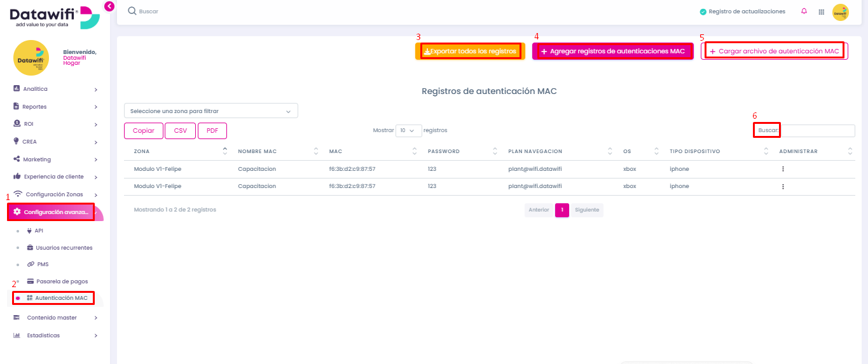This screenshot has height=364, width=868.
Task: Expand the Marketing menu chevron
Action: point(96,159)
